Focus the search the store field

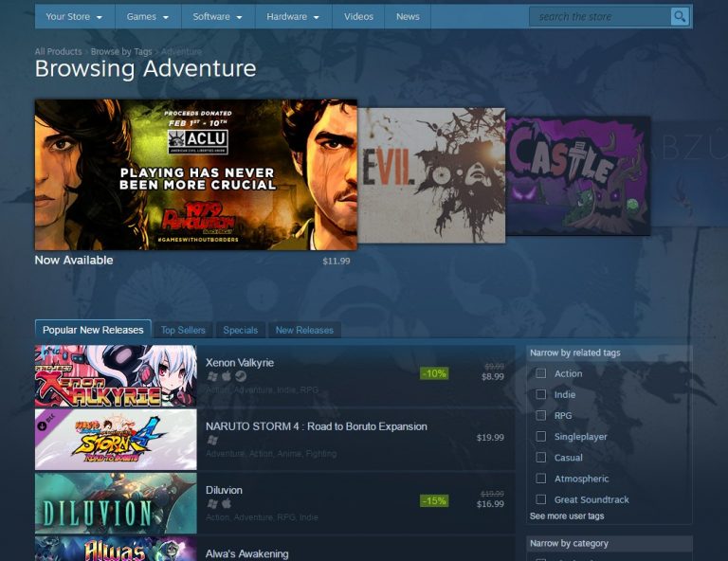coord(600,17)
